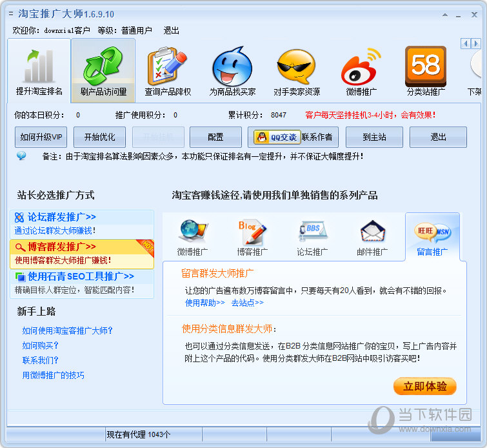
Task: Click 通过论坛群发大师赚钱! text
Action: coord(55,230)
